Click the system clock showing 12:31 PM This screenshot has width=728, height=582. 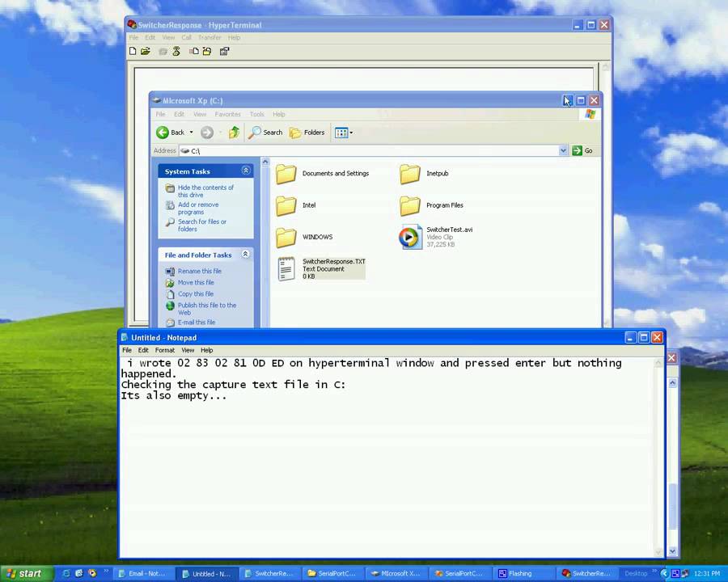(707, 574)
